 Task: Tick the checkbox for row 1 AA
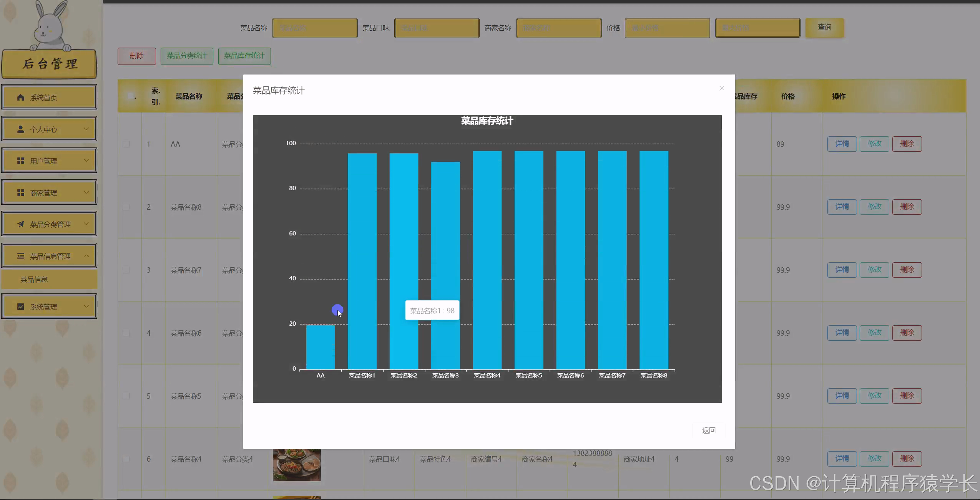[x=126, y=144]
